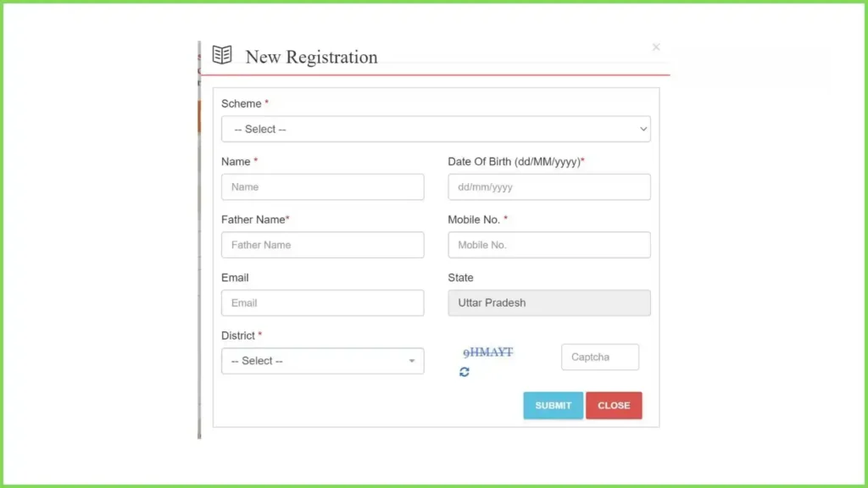The image size is (868, 488).
Task: Click the Captcha entry box
Action: click(x=600, y=357)
